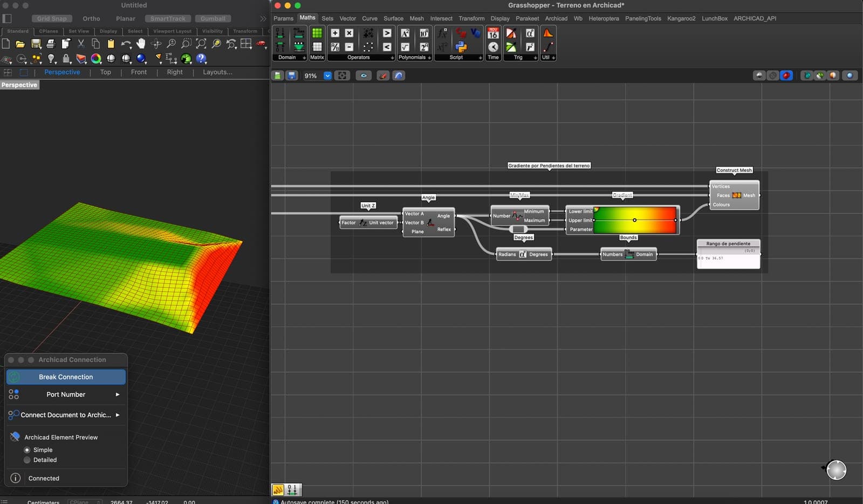This screenshot has width=863, height=504.
Task: Switch to the Vector tab
Action: click(347, 18)
